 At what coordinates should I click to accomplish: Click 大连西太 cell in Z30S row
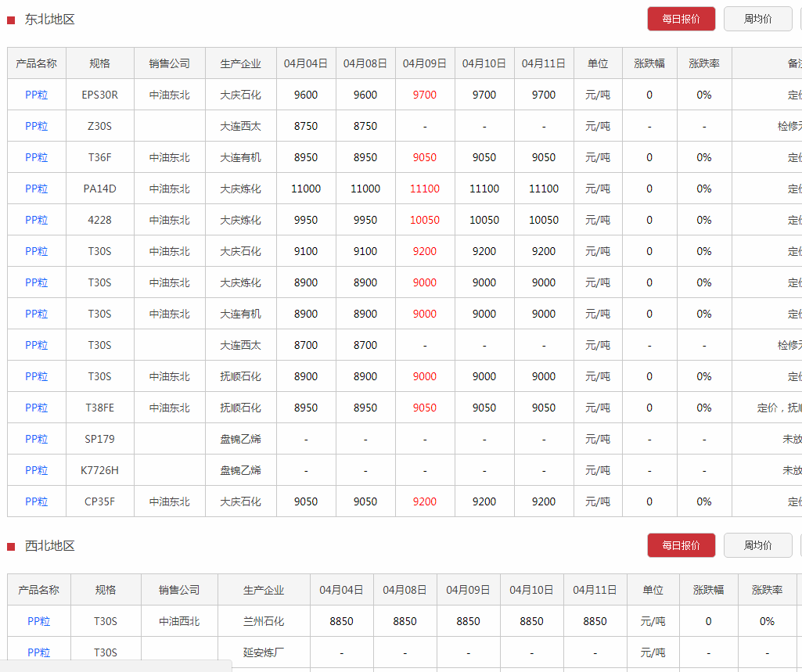click(241, 126)
